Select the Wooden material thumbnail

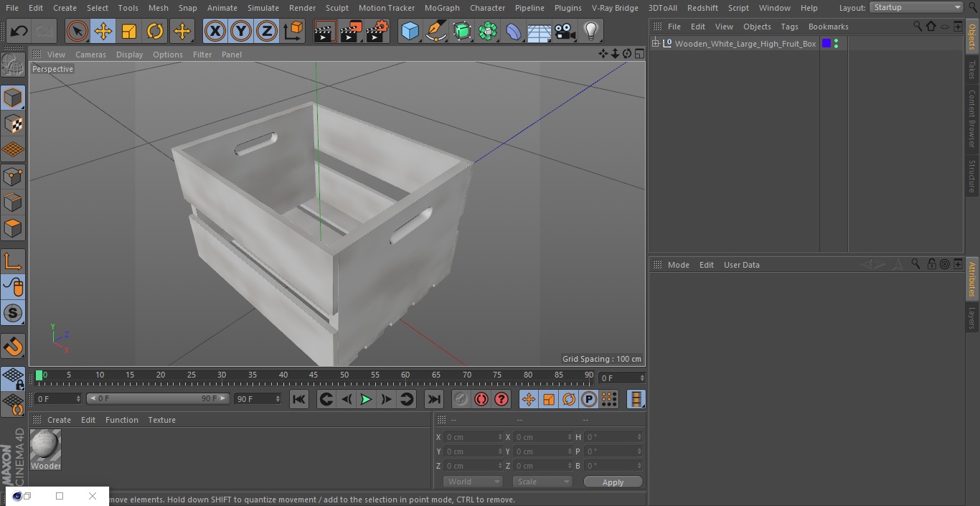46,446
